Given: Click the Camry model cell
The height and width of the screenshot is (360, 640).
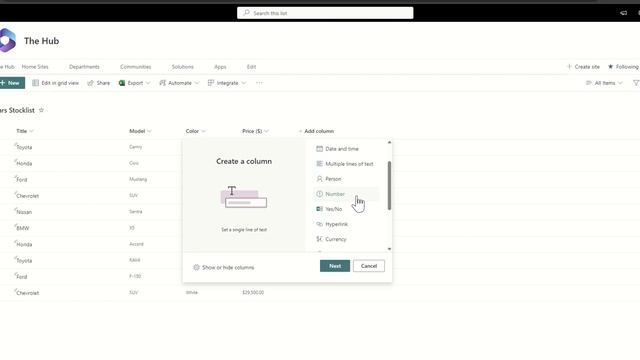Looking at the screenshot, I should click(x=136, y=147).
